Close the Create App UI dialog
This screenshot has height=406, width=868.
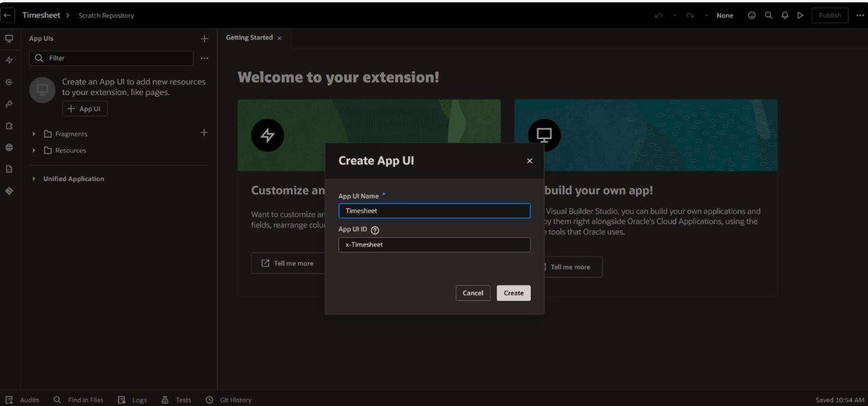click(529, 161)
